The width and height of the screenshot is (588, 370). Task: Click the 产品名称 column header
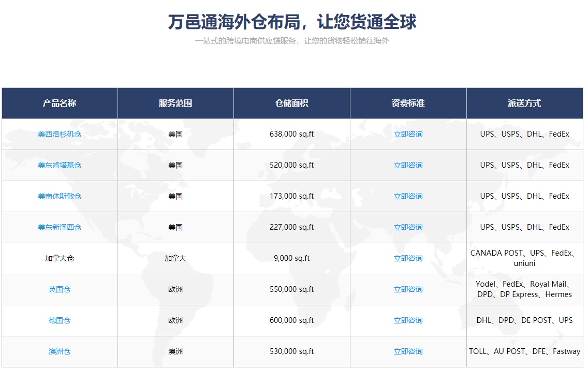coord(59,103)
